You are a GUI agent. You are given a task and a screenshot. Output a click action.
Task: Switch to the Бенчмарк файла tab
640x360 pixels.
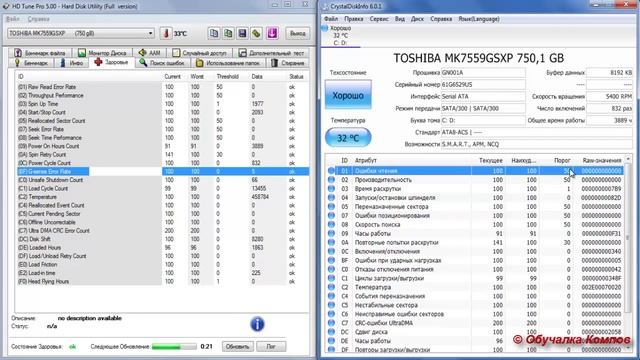(40, 53)
